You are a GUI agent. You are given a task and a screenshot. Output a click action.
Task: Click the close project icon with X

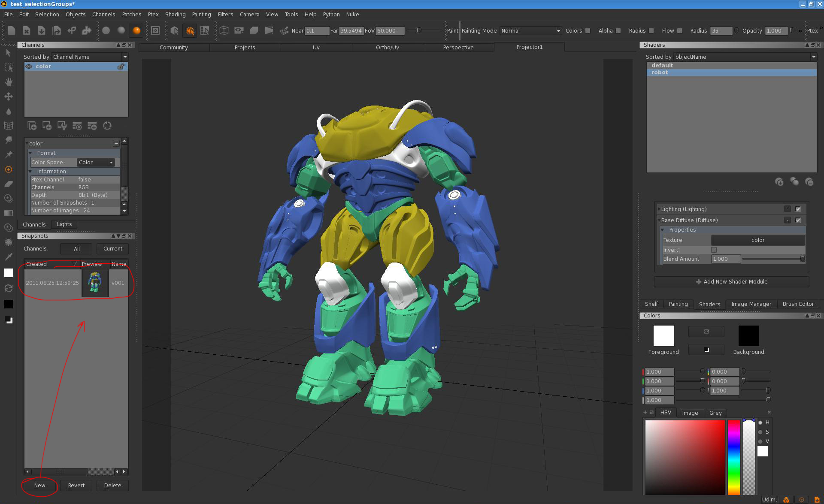27,30
